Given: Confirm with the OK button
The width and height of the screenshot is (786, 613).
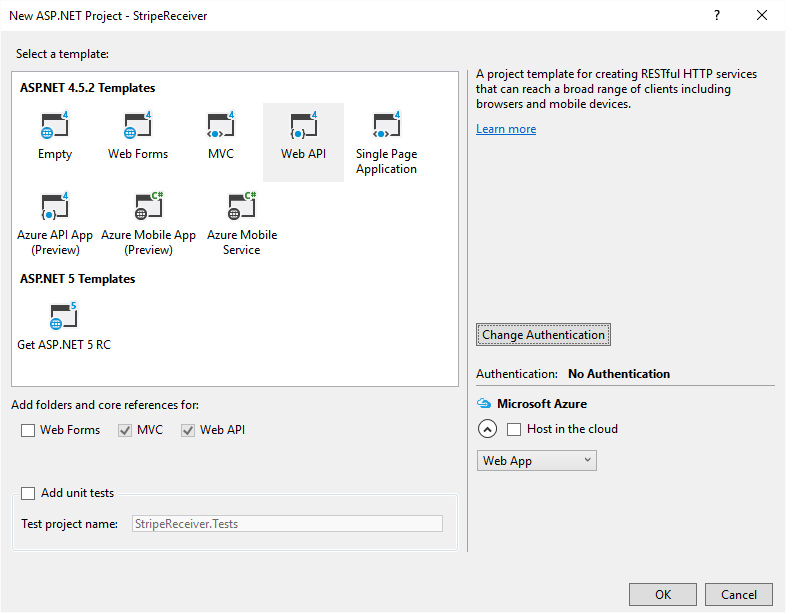Looking at the screenshot, I should (663, 594).
